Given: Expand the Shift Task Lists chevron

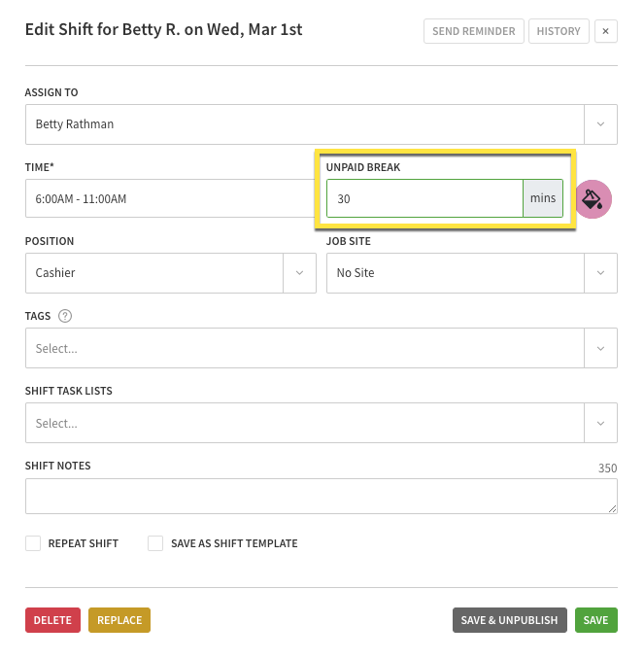Looking at the screenshot, I should [x=600, y=423].
